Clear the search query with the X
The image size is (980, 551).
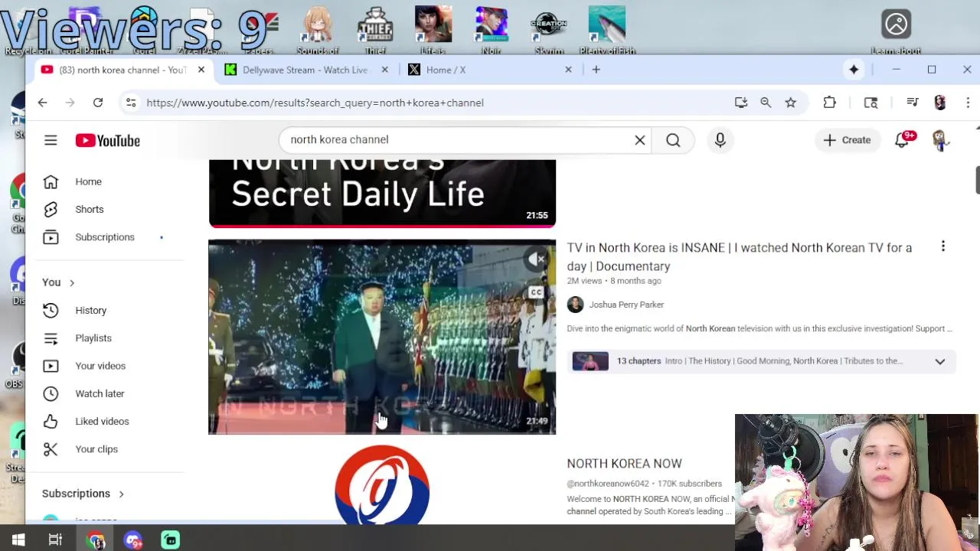click(x=640, y=140)
